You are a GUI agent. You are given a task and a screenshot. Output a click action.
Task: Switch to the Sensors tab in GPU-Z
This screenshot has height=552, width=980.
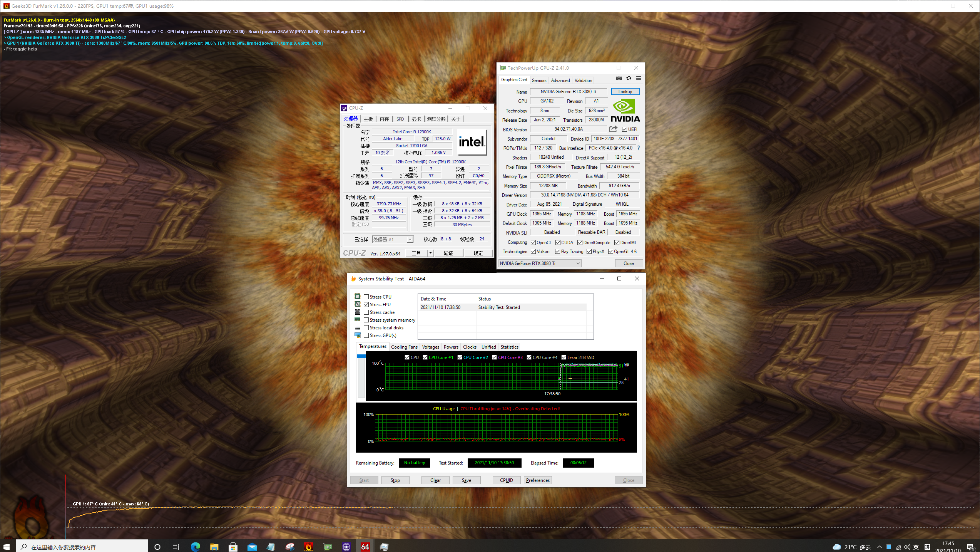point(539,81)
